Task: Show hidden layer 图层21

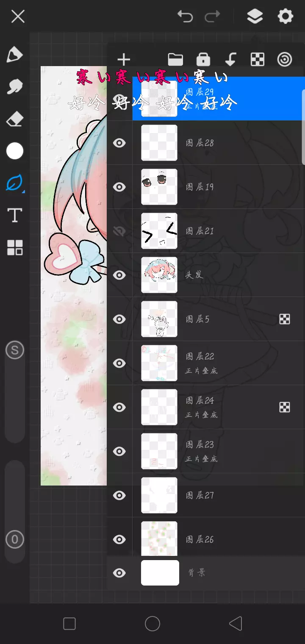Action: click(119, 231)
